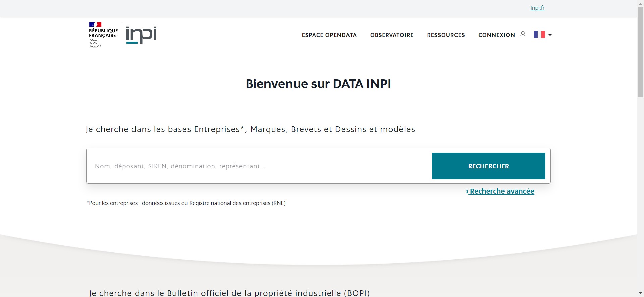The image size is (644, 297).
Task: Expand the language selector arrow
Action: click(x=550, y=35)
